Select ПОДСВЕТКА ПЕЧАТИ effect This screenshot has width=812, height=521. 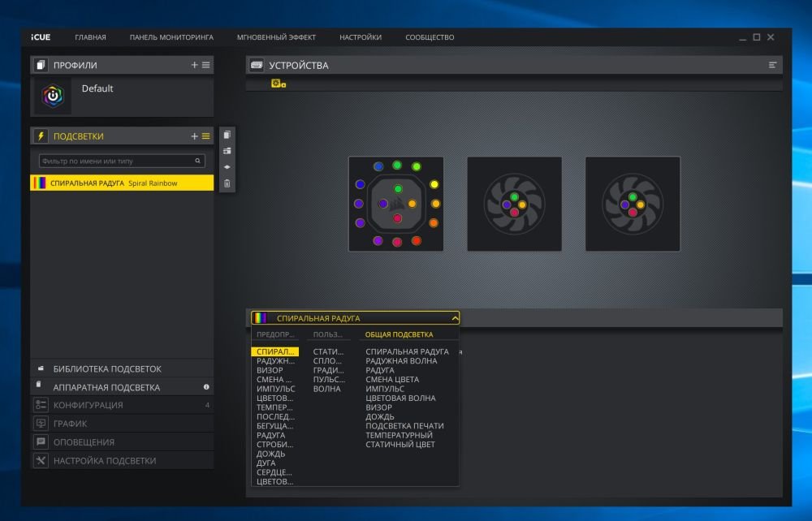coord(404,426)
